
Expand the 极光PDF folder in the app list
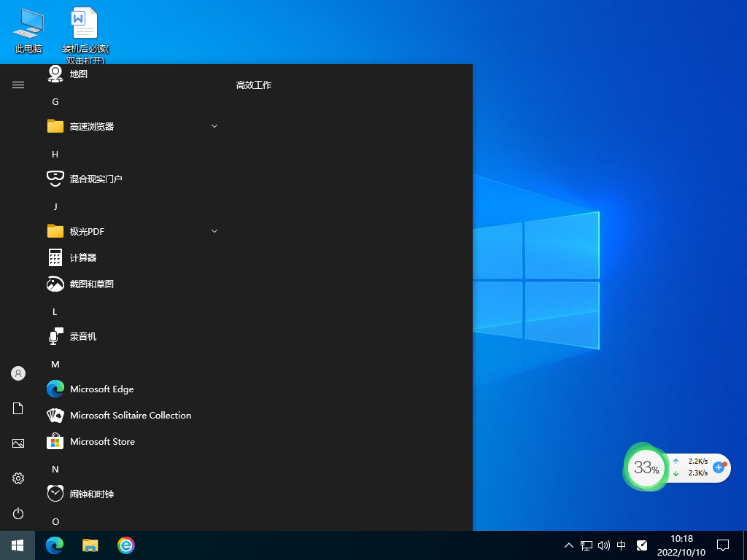coord(214,230)
